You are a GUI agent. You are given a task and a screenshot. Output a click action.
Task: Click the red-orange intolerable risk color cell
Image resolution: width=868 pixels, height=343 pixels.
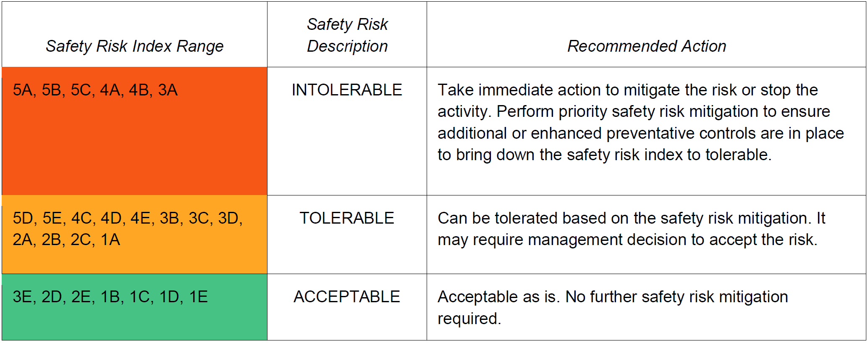click(134, 147)
